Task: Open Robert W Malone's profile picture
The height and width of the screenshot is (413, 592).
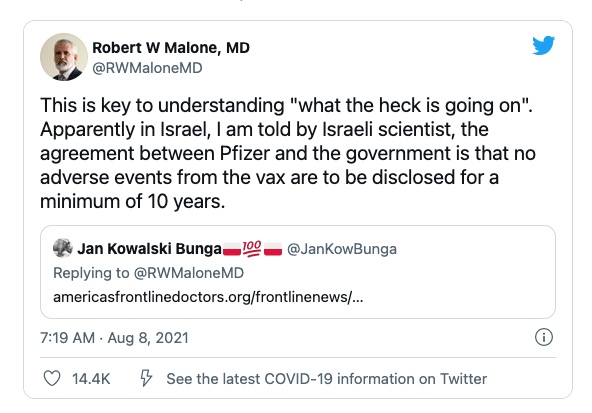Action: tap(64, 57)
